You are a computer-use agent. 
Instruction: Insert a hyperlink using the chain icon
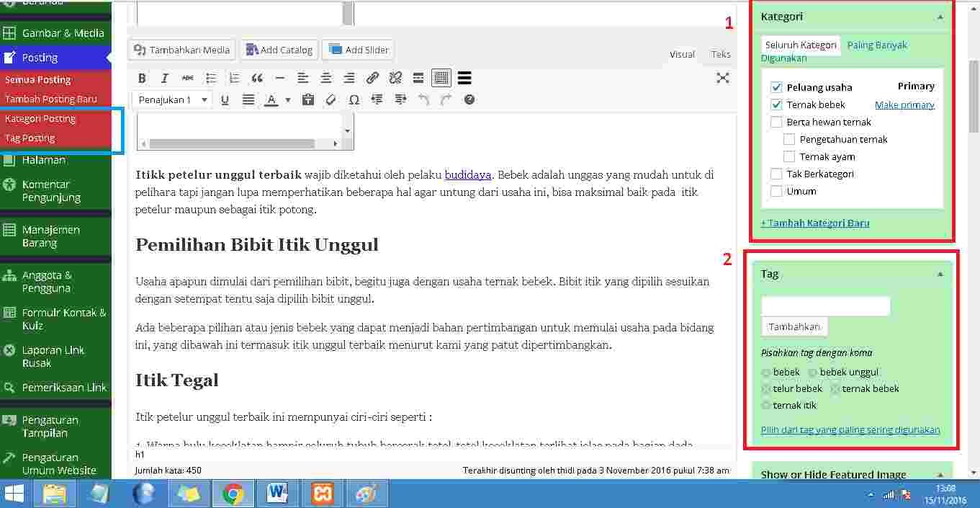[x=373, y=78]
